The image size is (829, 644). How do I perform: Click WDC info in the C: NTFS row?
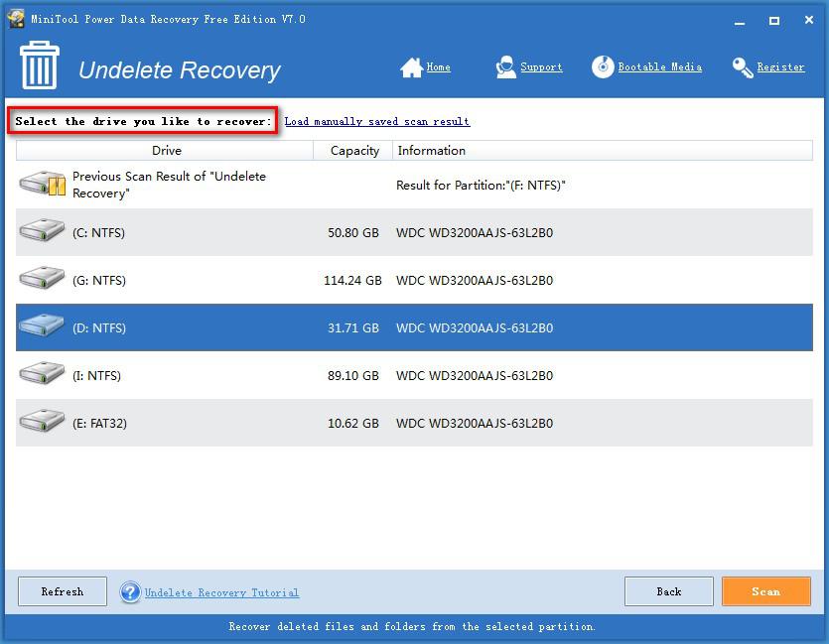475,233
